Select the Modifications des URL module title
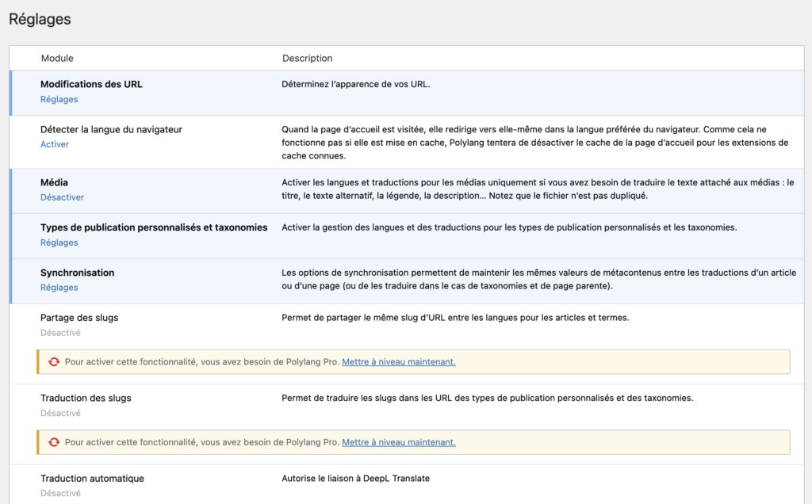812x504 pixels. (91, 84)
